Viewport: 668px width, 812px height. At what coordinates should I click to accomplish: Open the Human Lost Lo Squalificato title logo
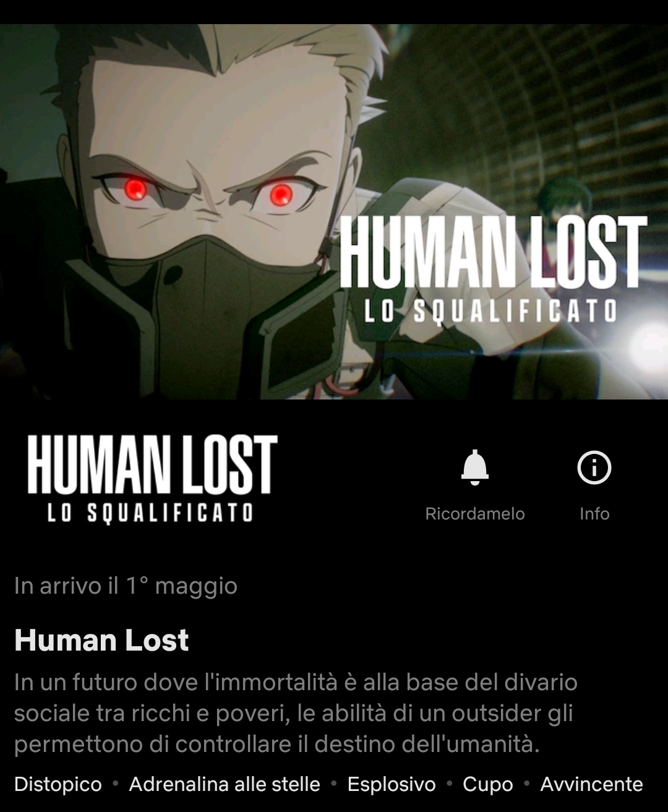(152, 479)
